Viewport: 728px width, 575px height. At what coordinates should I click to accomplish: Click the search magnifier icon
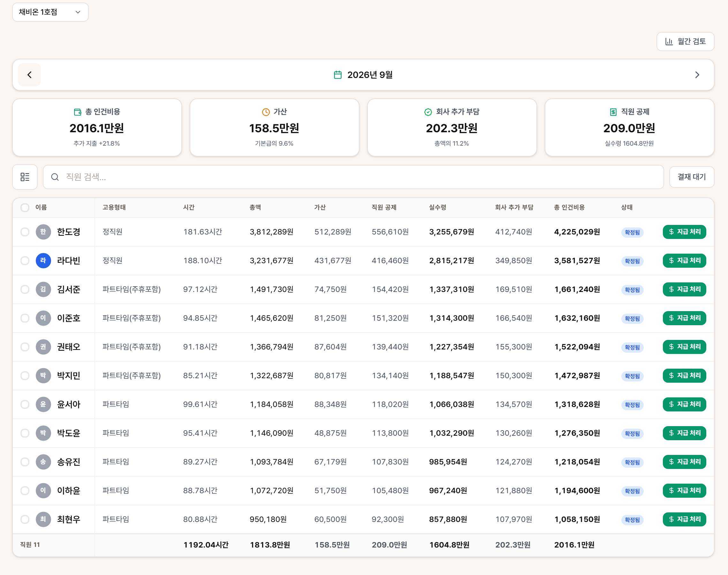click(x=55, y=177)
